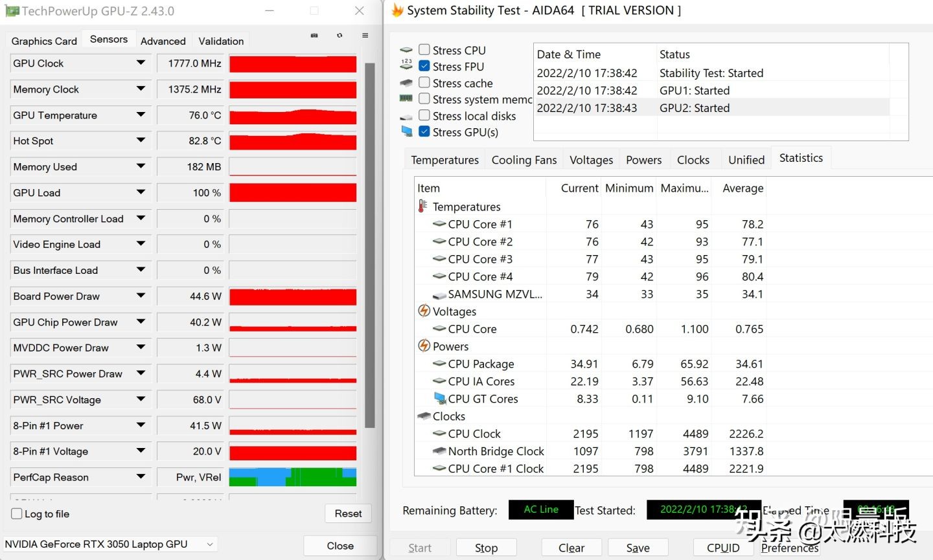Image resolution: width=933 pixels, height=560 pixels.
Task: Select the GPU2: Started log row
Action: click(x=712, y=108)
